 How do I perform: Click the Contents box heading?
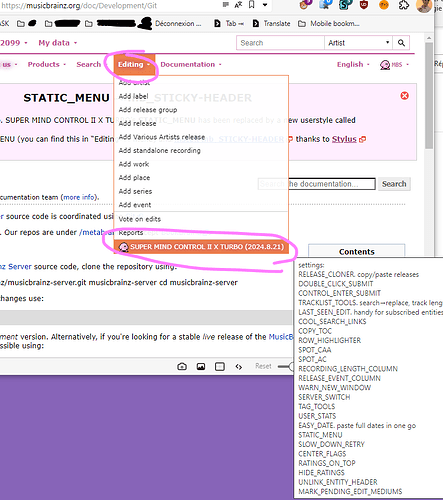point(357,252)
